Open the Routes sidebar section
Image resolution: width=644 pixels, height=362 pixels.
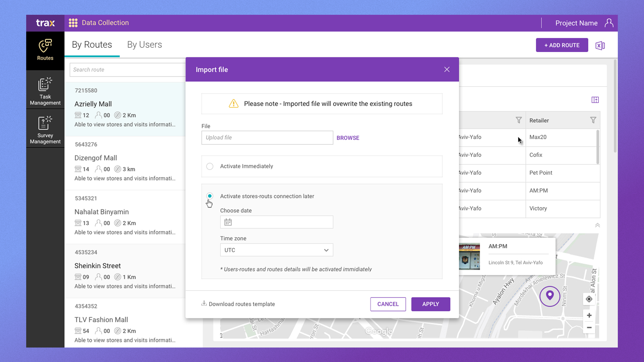point(45,50)
